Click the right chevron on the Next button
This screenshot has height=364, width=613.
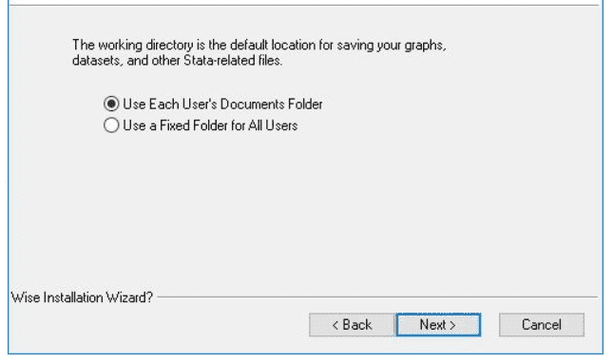tap(452, 325)
